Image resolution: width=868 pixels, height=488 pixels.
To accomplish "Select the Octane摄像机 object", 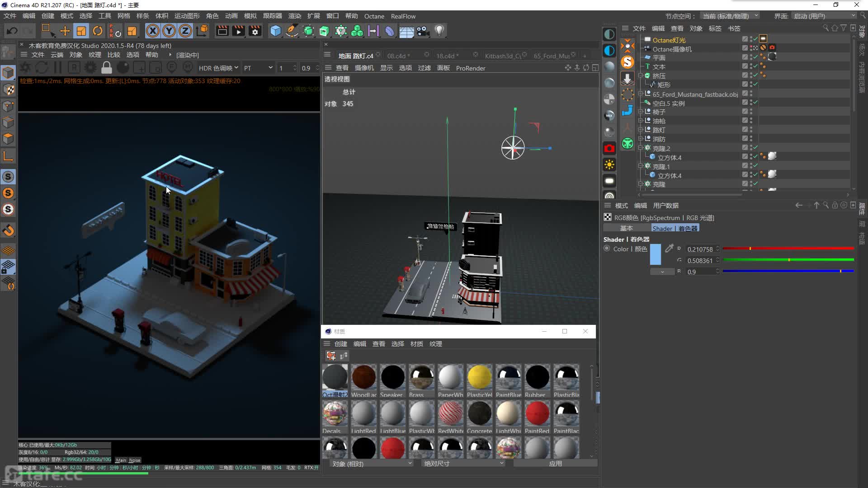I will pyautogui.click(x=672, y=49).
